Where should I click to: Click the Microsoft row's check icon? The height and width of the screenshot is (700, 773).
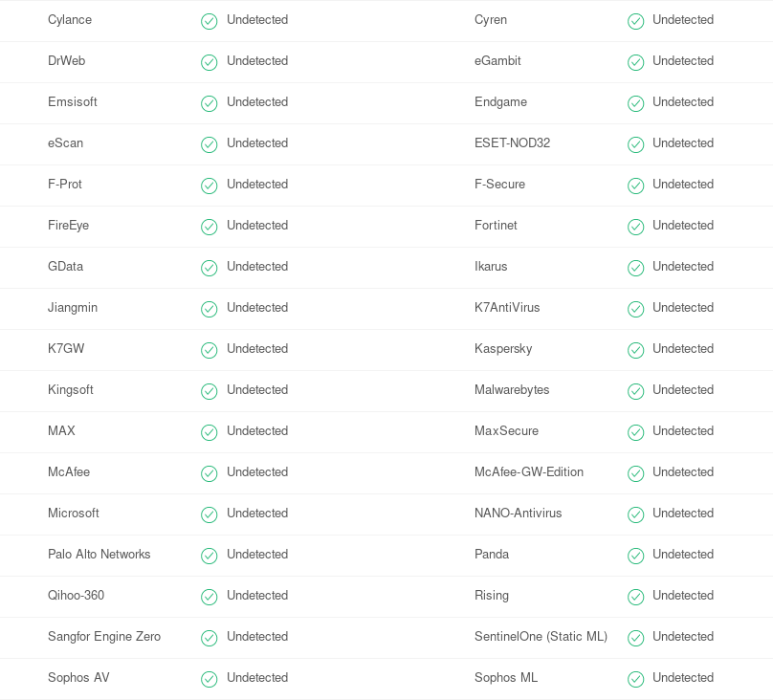pyautogui.click(x=209, y=514)
